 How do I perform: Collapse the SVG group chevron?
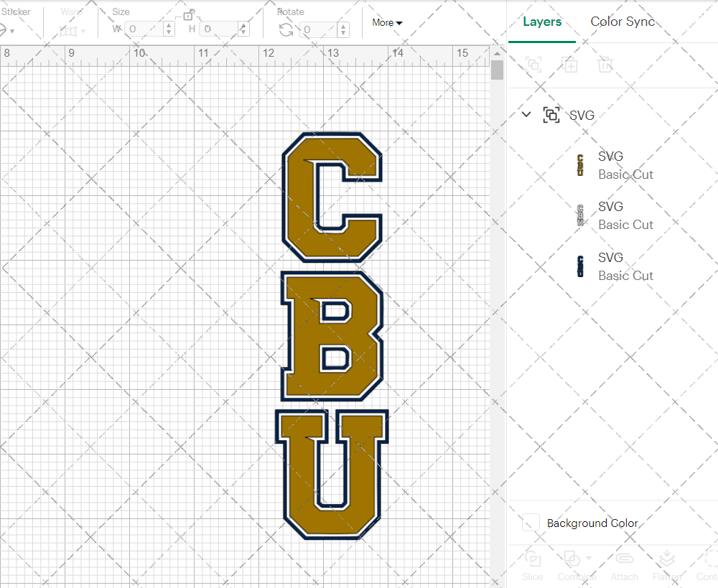[x=526, y=114]
